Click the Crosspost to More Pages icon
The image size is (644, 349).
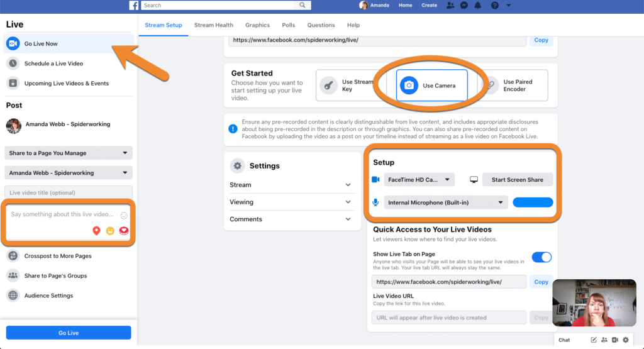pyautogui.click(x=13, y=255)
